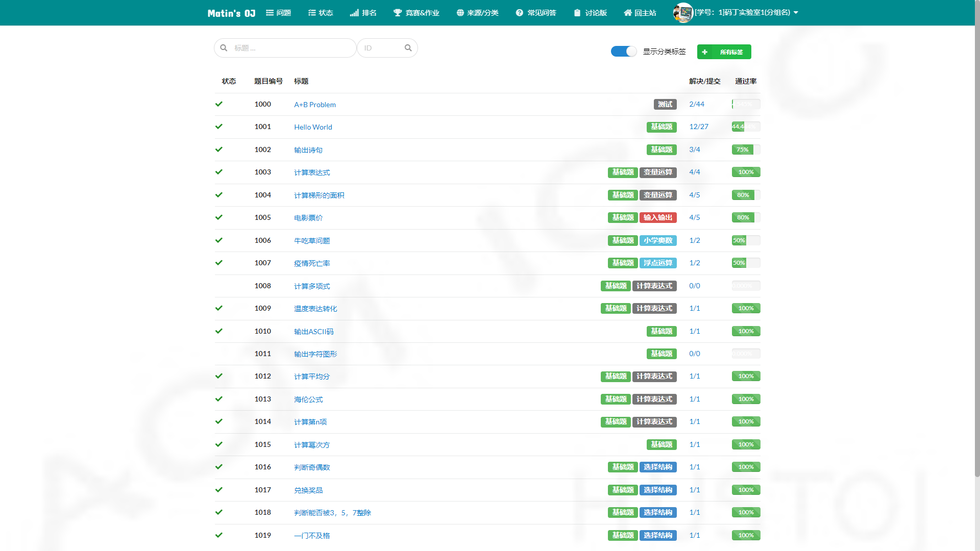Screen dimensions: 980x551
Task: Click the search magnifier icon in title field
Action: (224, 48)
